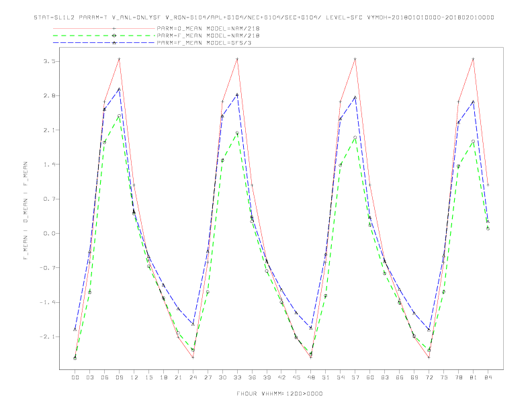Click the x-axis tick label 60
Viewport: 532px width, 411px height.
(370, 377)
